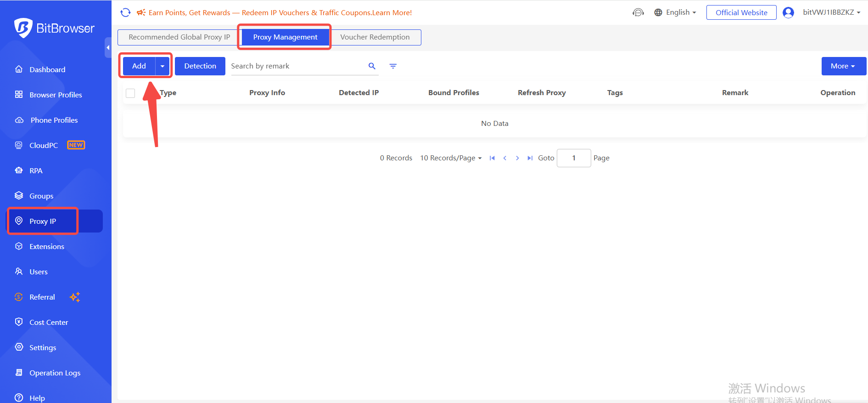
Task: Click the Detection button
Action: tap(200, 66)
